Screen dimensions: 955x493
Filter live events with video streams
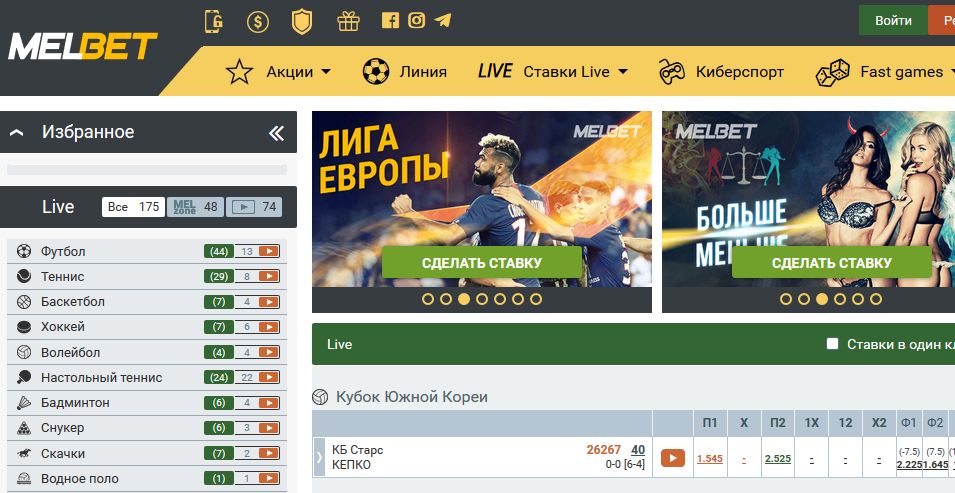pyautogui.click(x=254, y=207)
